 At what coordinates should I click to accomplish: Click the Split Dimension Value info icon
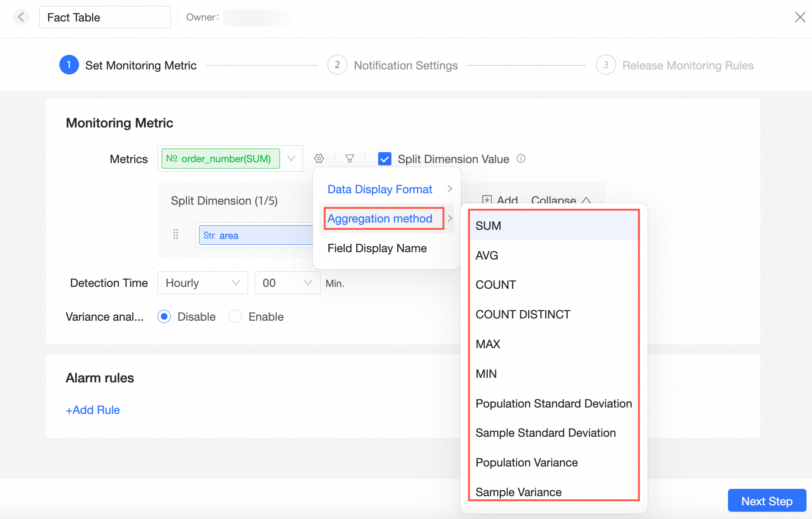(x=521, y=159)
